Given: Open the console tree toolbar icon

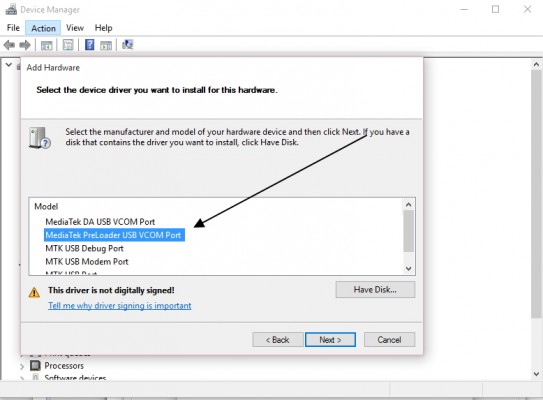Looking at the screenshot, I should click(x=46, y=45).
